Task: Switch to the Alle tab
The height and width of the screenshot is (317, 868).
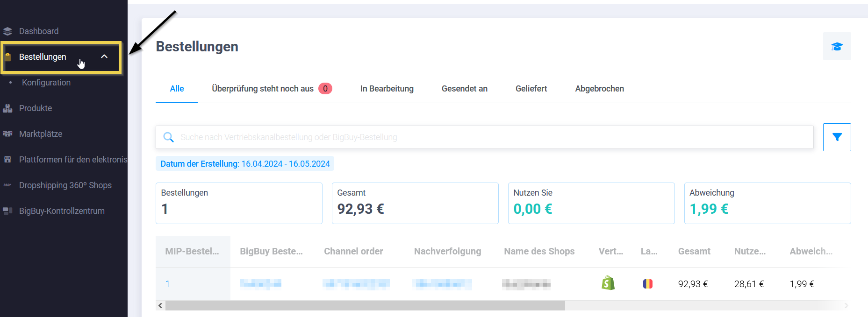Action: click(x=177, y=89)
